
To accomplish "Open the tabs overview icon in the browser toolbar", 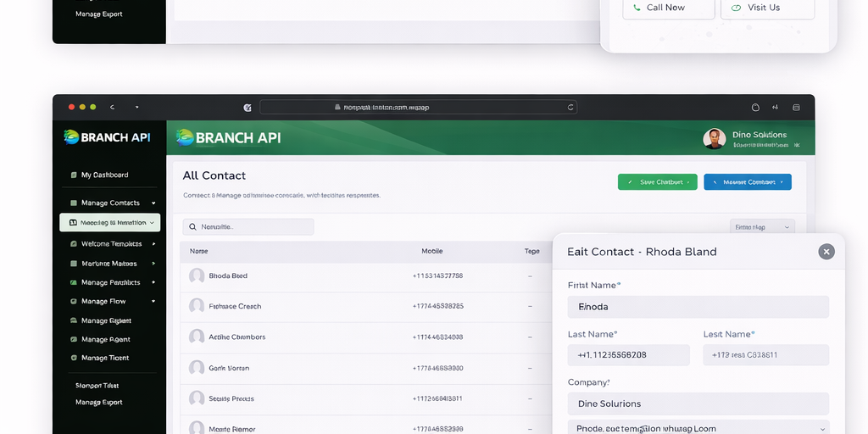I will [x=795, y=108].
